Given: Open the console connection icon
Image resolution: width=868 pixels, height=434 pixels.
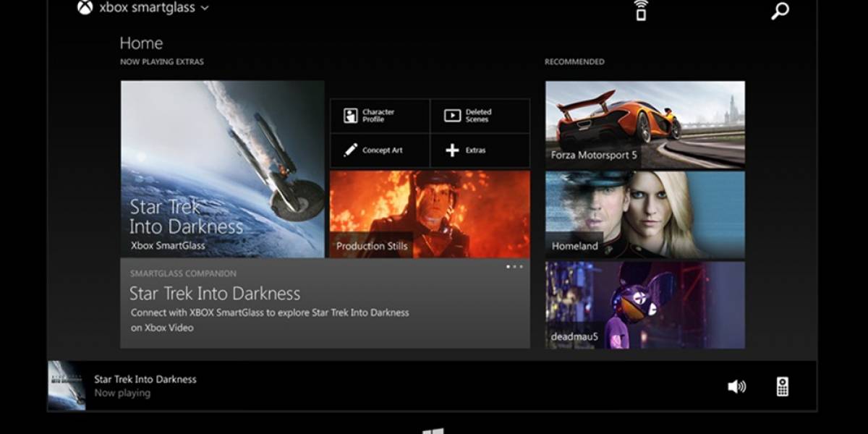Looking at the screenshot, I should [640, 9].
